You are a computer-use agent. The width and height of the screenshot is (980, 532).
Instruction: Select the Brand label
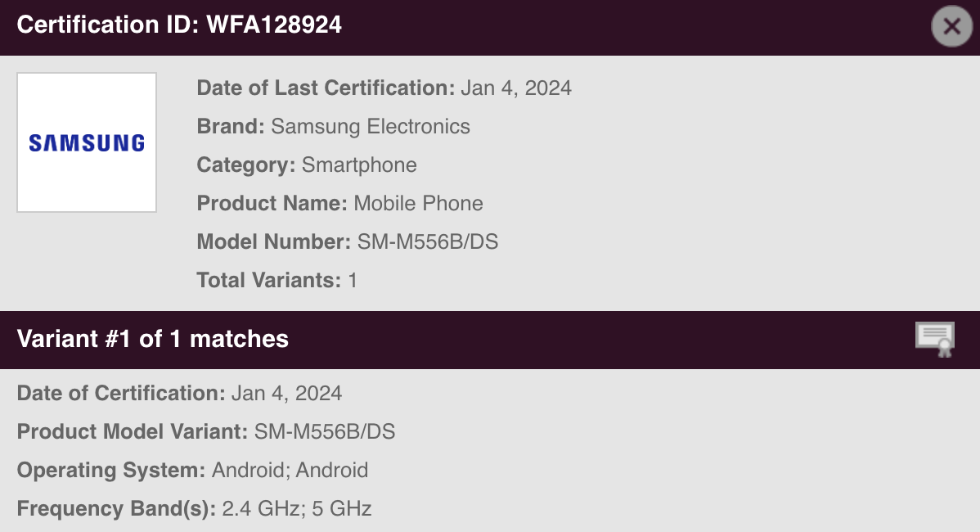point(231,127)
